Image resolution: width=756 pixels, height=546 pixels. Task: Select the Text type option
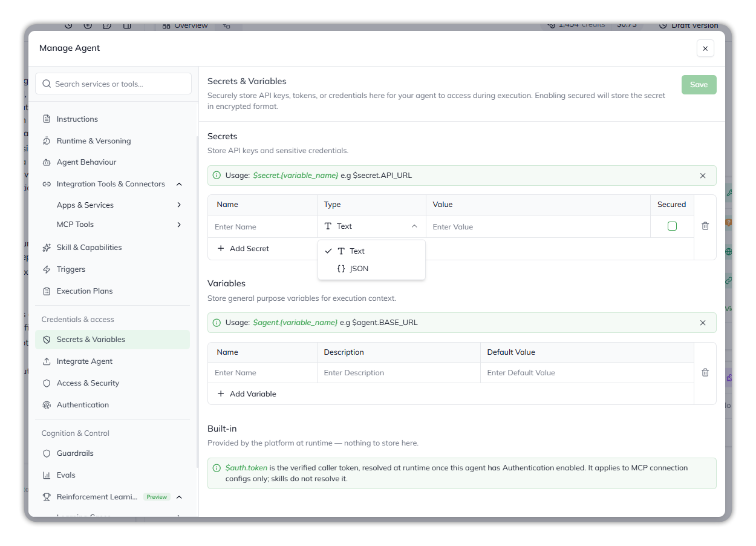point(371,251)
